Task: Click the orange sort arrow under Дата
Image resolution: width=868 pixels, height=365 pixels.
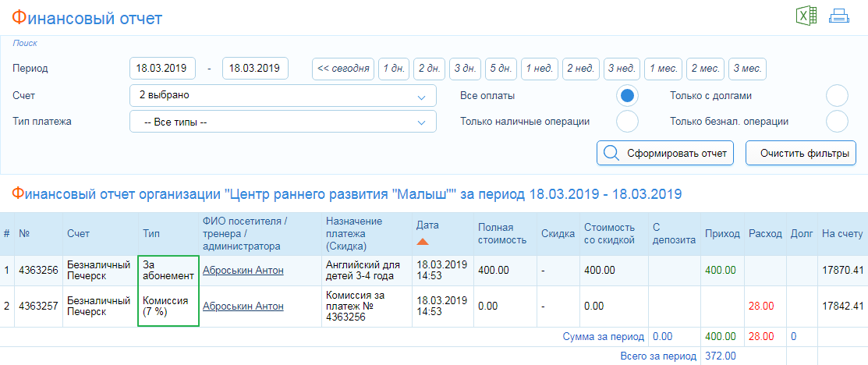Action: tap(423, 242)
